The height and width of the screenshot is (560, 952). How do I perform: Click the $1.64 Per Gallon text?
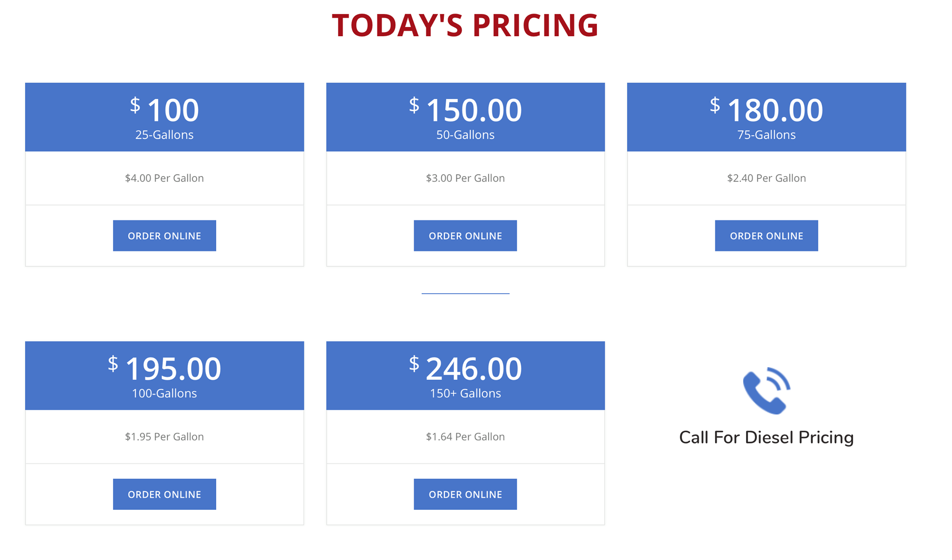coord(465,436)
